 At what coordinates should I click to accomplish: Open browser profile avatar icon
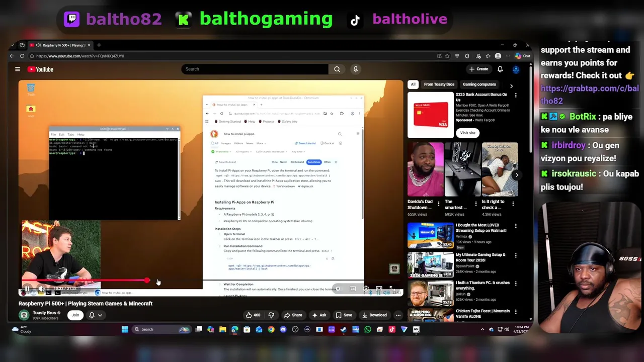[x=498, y=56]
